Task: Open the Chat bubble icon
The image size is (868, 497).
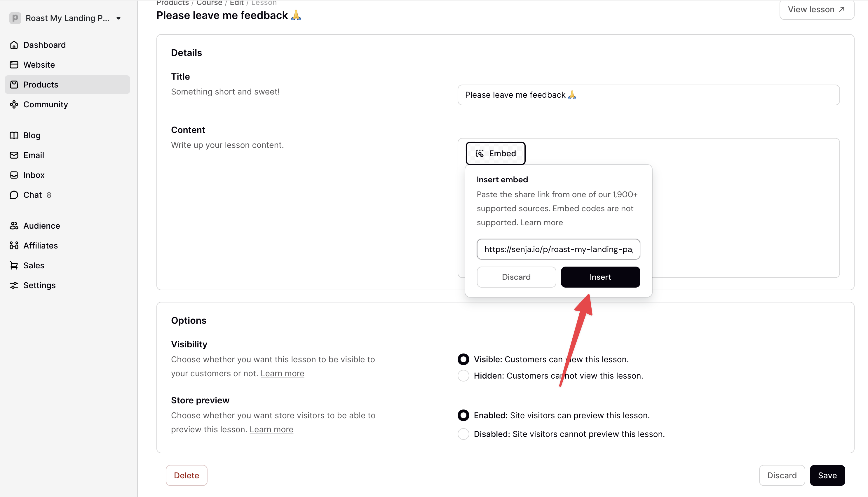Action: click(14, 195)
